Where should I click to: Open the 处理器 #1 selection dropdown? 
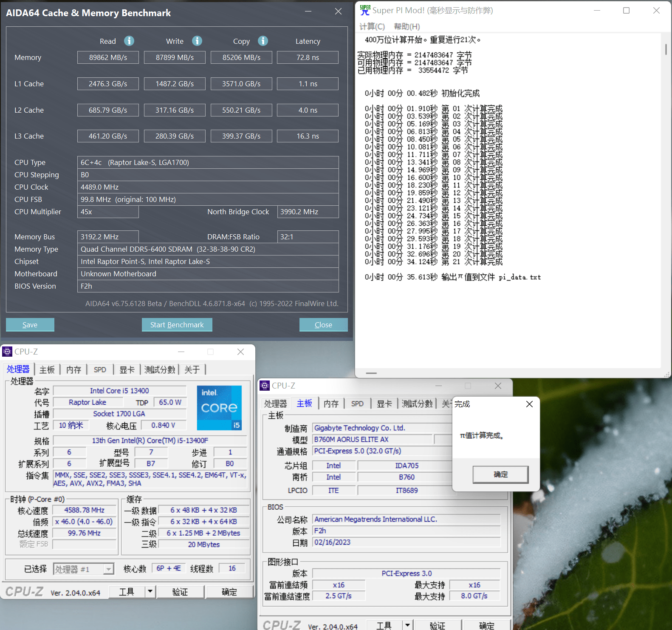(x=109, y=569)
